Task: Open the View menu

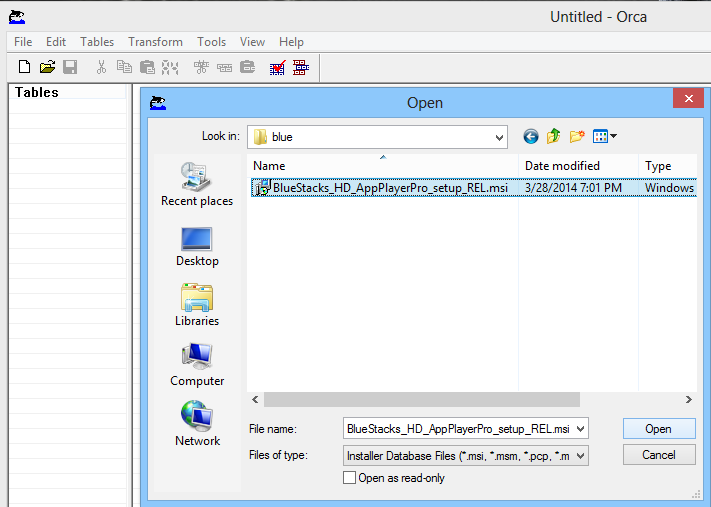Action: coord(252,42)
